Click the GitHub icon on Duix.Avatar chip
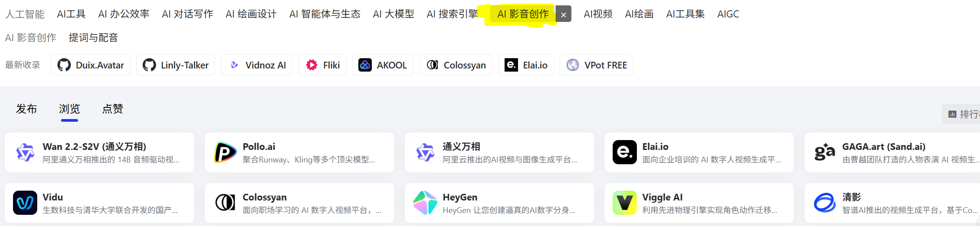This screenshot has height=226, width=980. [64, 65]
